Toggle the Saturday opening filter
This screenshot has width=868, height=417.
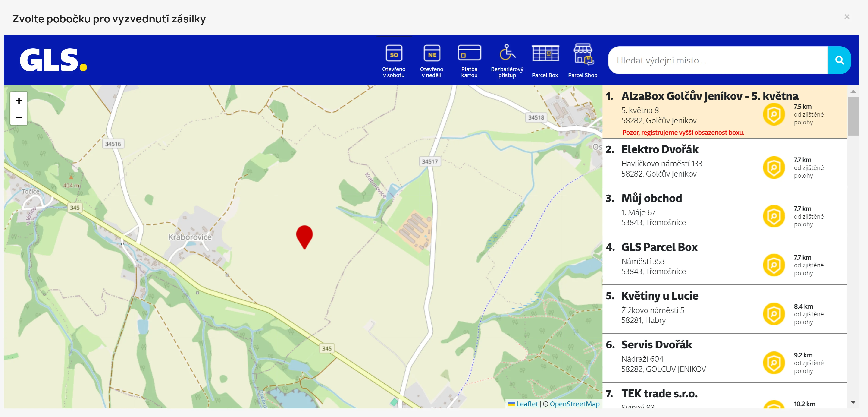394,60
